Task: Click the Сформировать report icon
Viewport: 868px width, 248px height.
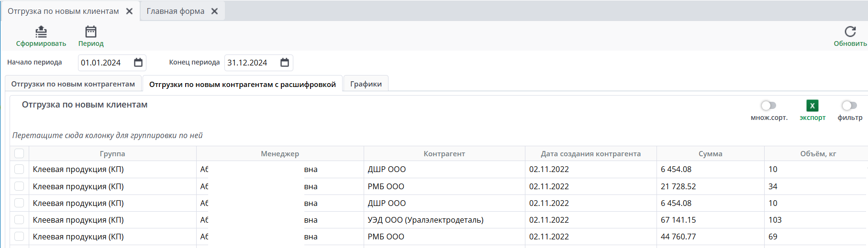Action: click(41, 32)
